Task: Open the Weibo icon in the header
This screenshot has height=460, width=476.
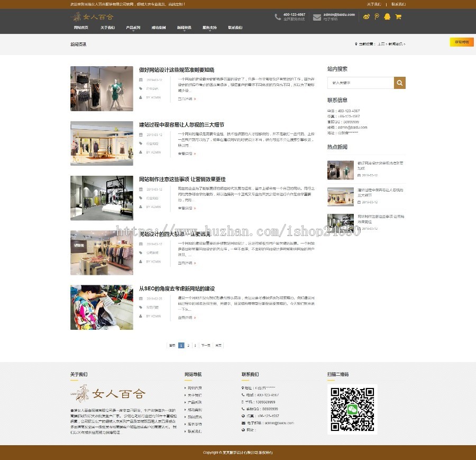Action: (367, 17)
